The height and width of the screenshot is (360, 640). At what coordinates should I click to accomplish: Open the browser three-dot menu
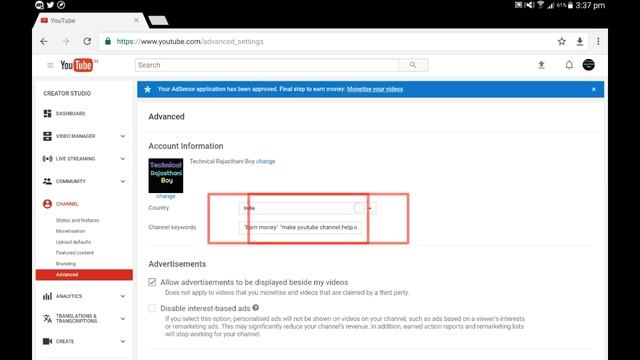(x=598, y=41)
